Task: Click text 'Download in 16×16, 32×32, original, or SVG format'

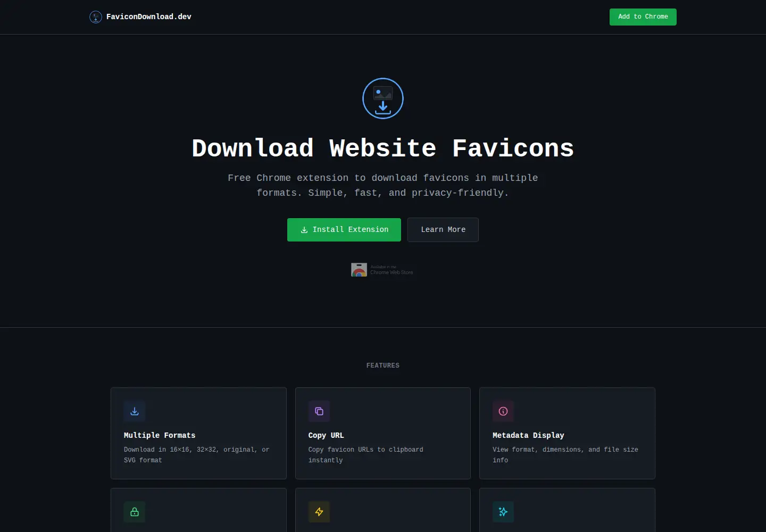Action: click(x=197, y=455)
